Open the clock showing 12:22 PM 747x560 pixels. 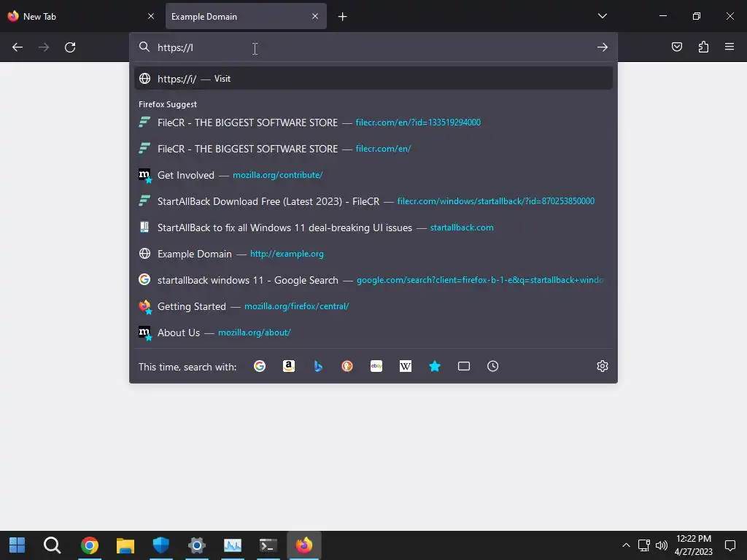pyautogui.click(x=693, y=545)
